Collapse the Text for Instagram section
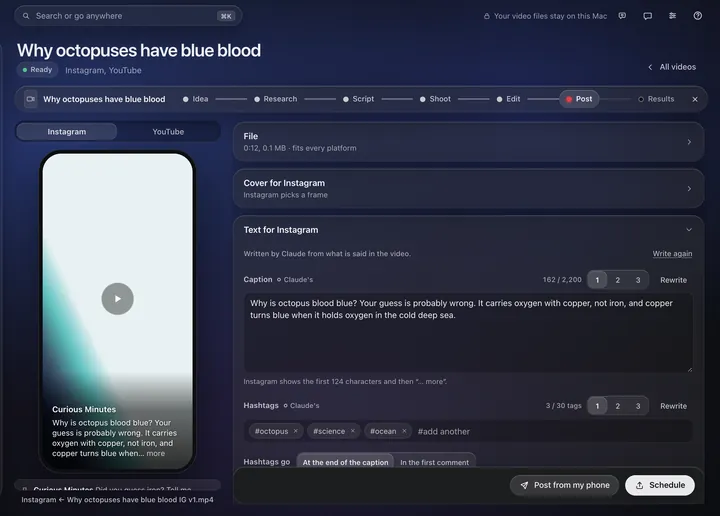This screenshot has height=516, width=720. 689,230
